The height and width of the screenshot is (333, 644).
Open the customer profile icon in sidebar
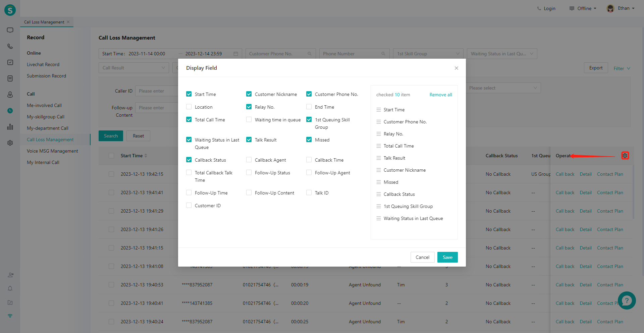tap(10, 95)
